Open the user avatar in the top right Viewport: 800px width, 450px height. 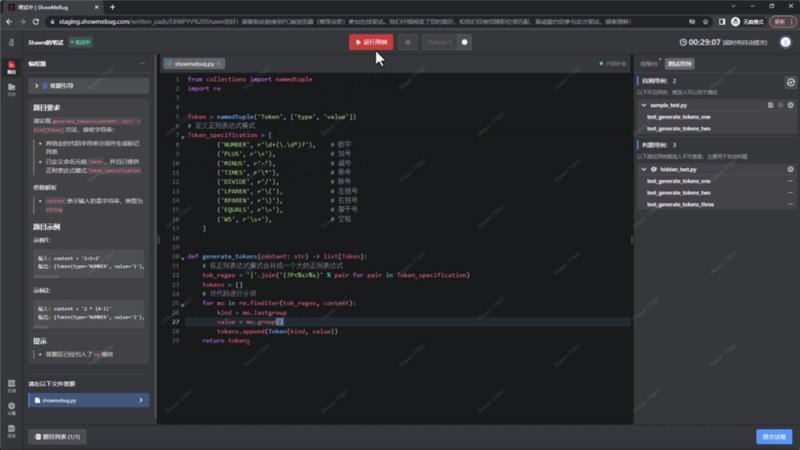coord(735,20)
